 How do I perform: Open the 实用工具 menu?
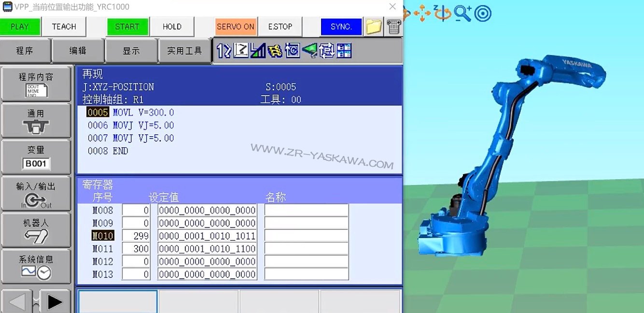pyautogui.click(x=185, y=51)
